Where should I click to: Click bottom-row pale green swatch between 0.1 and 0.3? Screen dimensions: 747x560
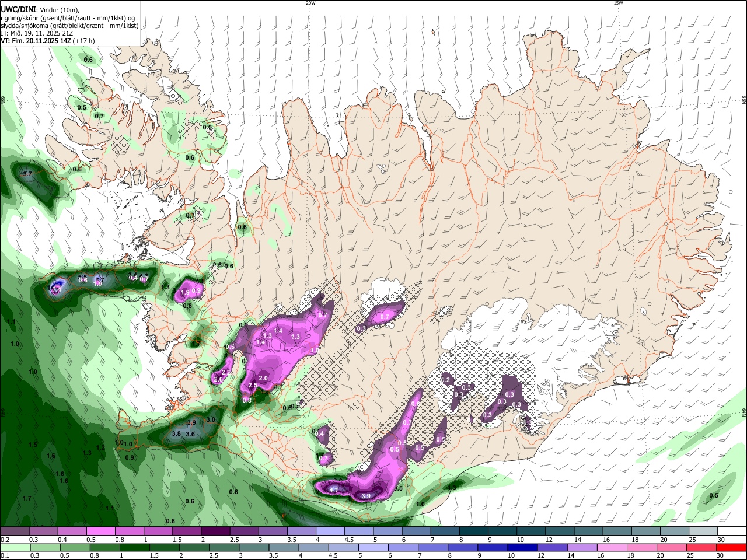(14, 547)
